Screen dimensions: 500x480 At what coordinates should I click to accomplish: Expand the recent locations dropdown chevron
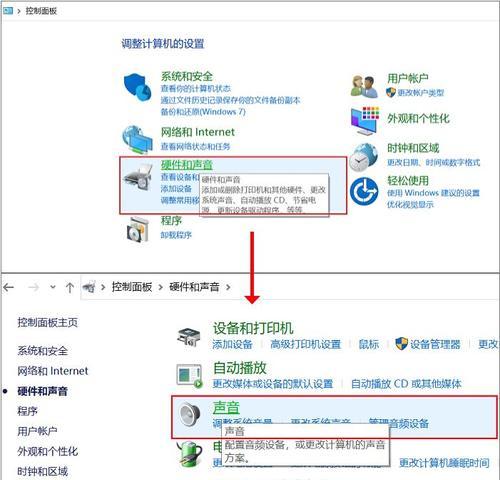pos(52,287)
